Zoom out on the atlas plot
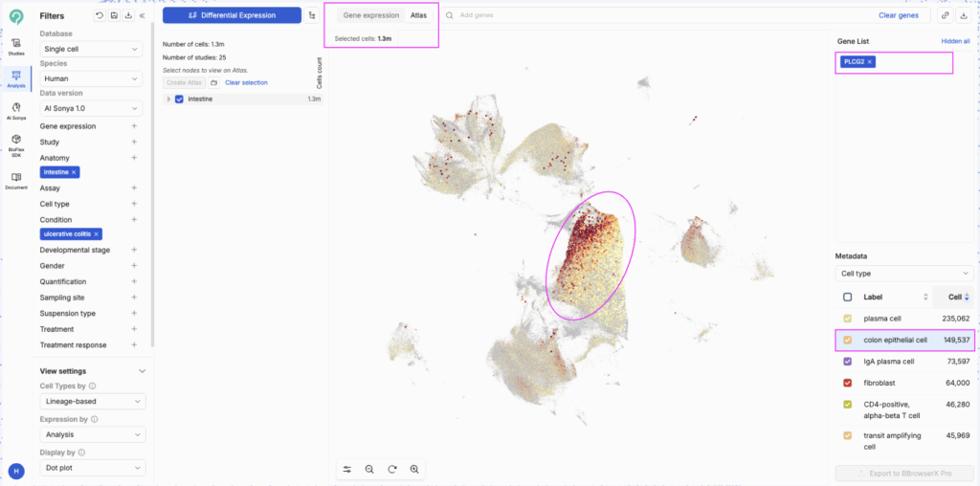 369,470
